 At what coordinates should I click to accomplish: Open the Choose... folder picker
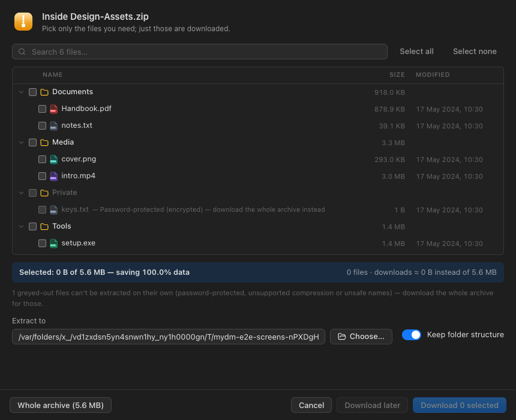pyautogui.click(x=361, y=337)
